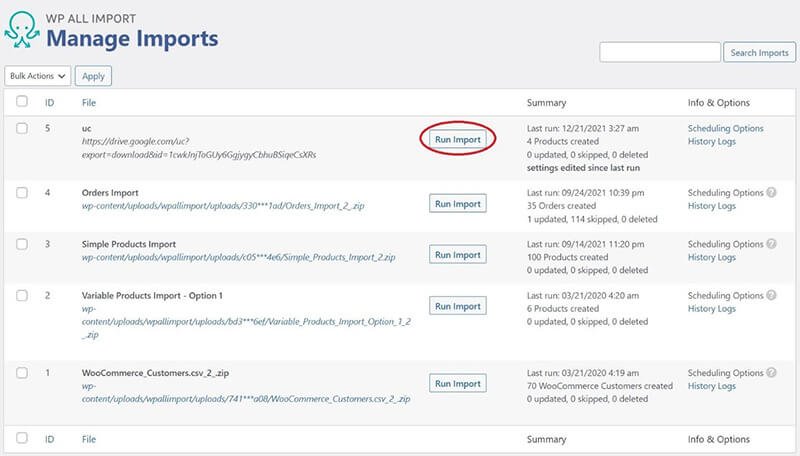Open the Bulk Actions dropdown
Screen dimensions: 800x456
tap(38, 76)
